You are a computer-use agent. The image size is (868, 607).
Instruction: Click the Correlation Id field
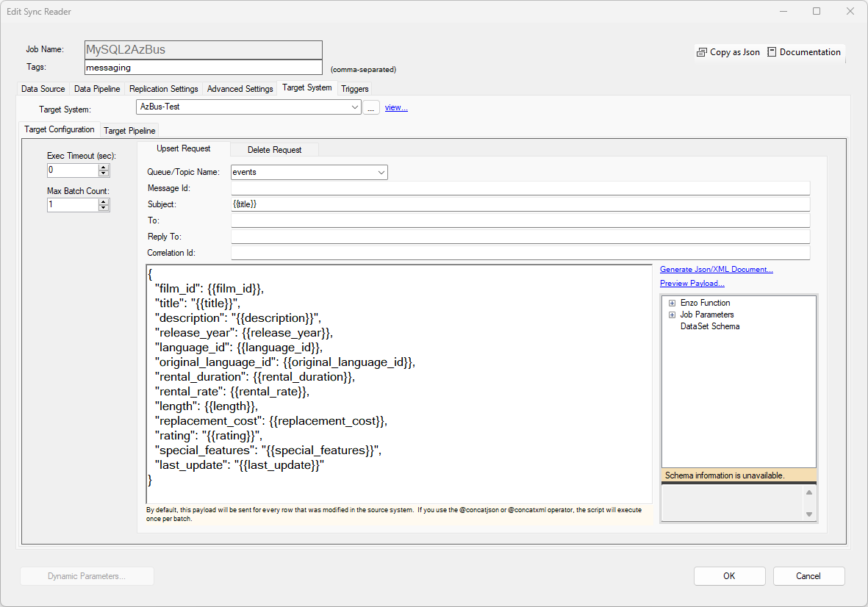(520, 252)
